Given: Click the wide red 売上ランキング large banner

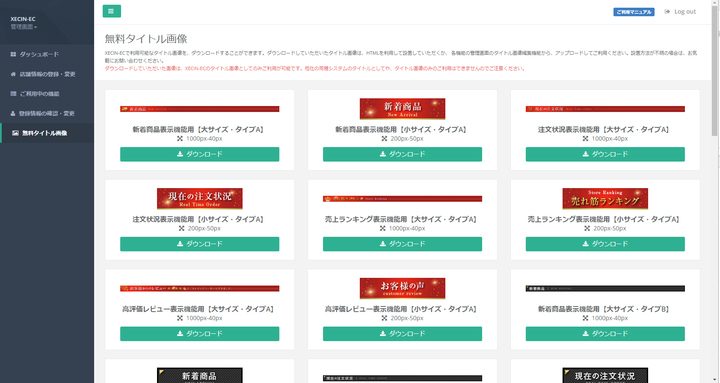Looking at the screenshot, I should pos(402,199).
